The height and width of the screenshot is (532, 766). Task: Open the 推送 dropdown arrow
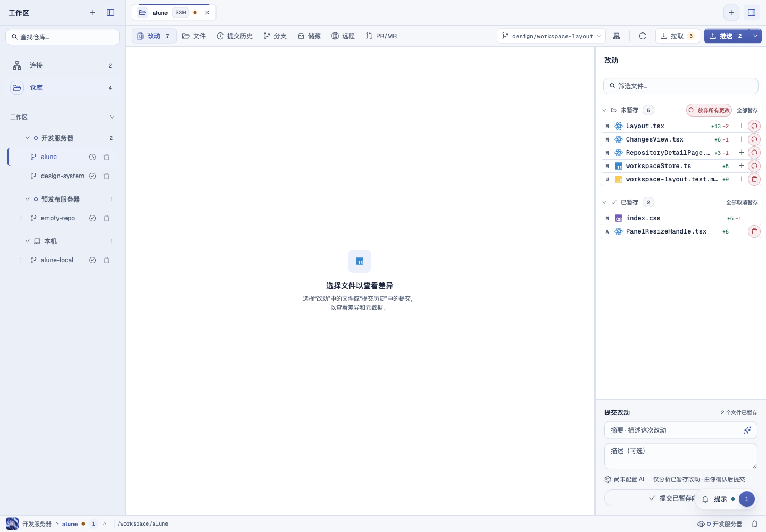coord(755,36)
